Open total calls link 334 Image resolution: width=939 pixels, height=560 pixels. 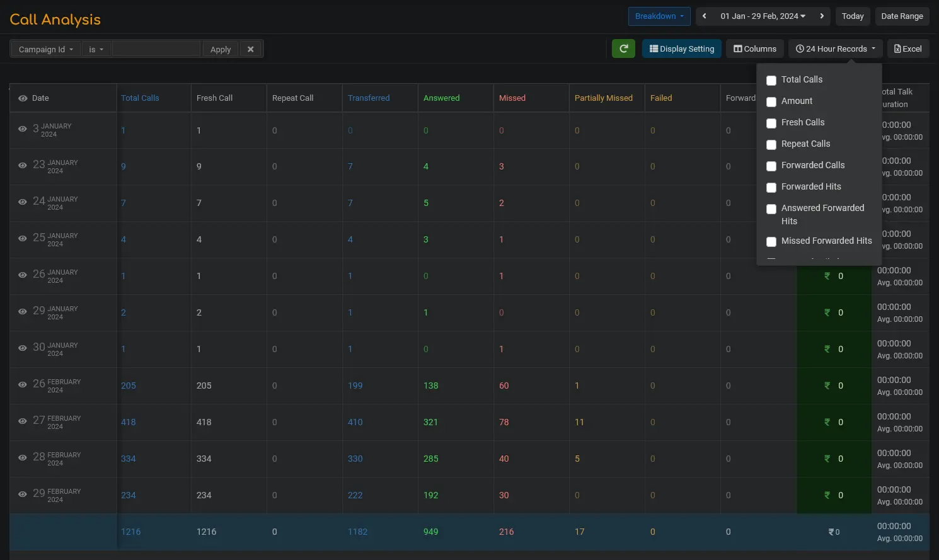pos(129,459)
